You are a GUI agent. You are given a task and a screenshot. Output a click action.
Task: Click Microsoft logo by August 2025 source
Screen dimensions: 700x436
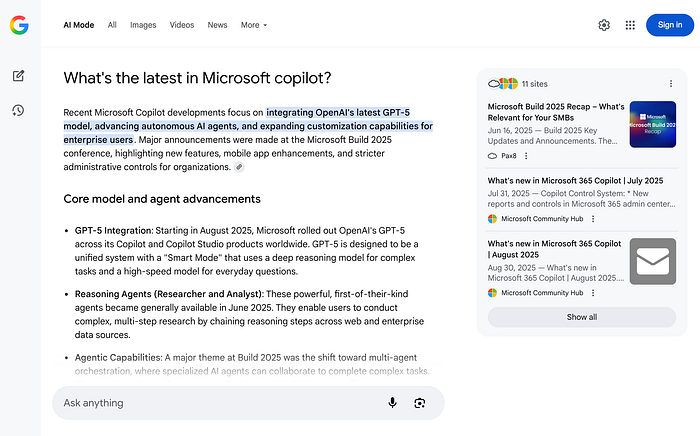coord(492,293)
